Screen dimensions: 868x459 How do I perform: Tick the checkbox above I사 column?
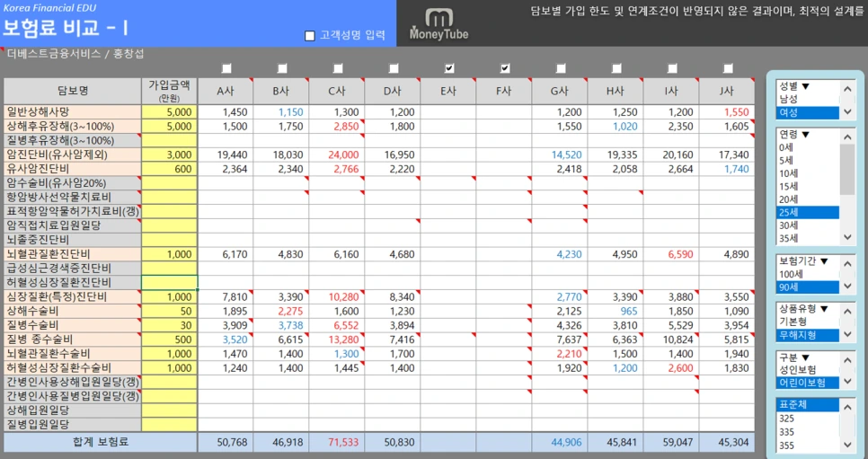[x=672, y=68]
